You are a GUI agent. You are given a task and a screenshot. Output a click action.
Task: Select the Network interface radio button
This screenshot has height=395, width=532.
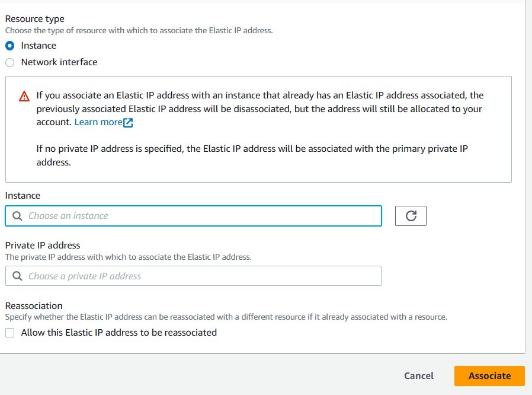coord(10,62)
